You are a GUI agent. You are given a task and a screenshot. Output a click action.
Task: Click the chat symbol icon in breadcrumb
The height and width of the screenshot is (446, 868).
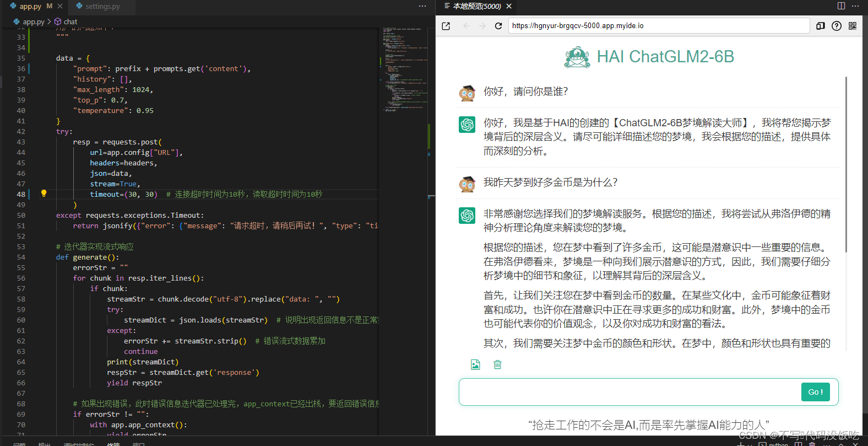point(58,22)
